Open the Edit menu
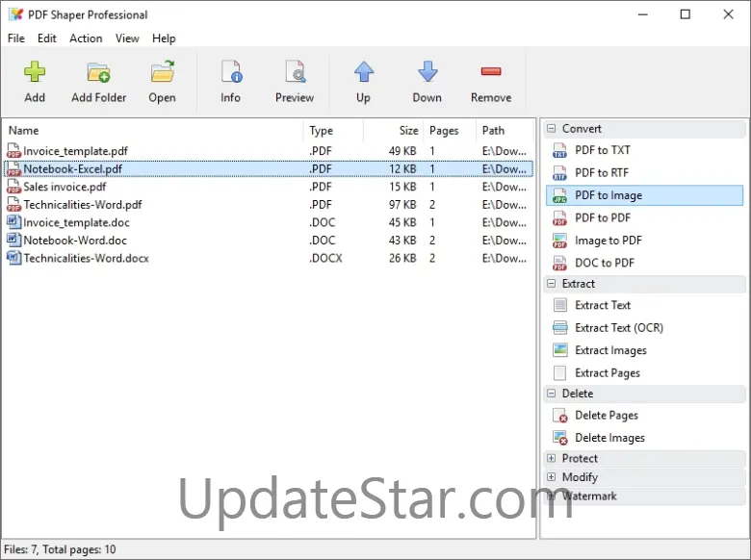 point(47,38)
